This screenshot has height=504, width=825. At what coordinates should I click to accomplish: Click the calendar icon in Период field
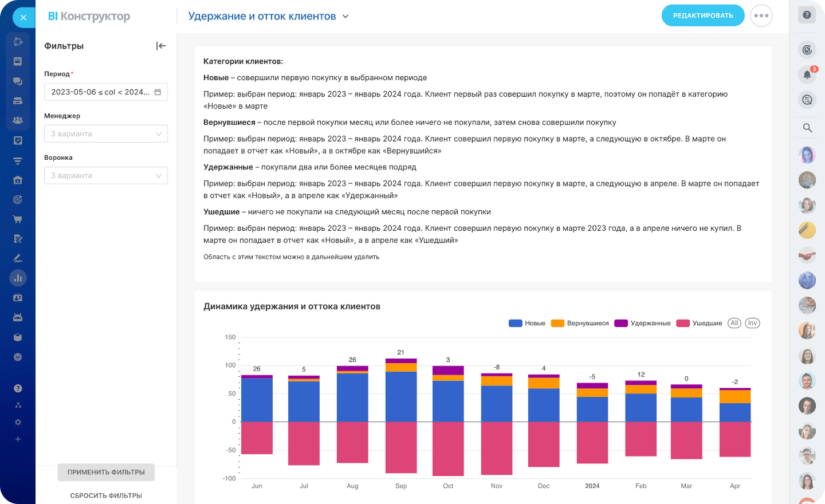tap(158, 92)
